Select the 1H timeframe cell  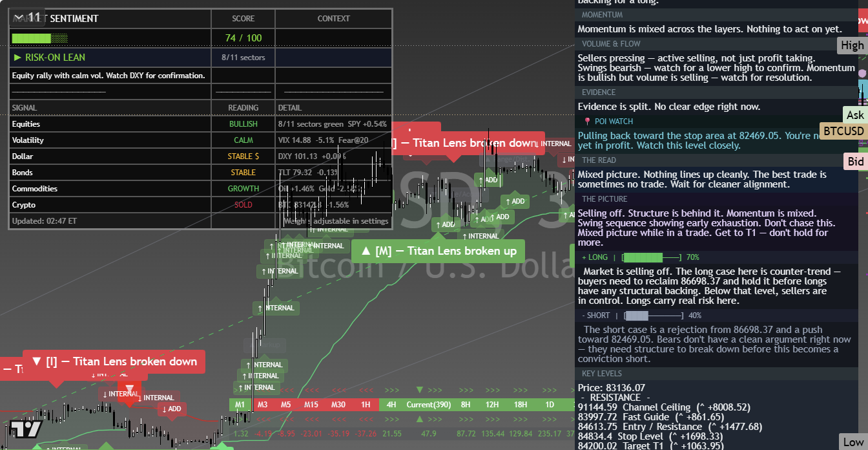[366, 405]
